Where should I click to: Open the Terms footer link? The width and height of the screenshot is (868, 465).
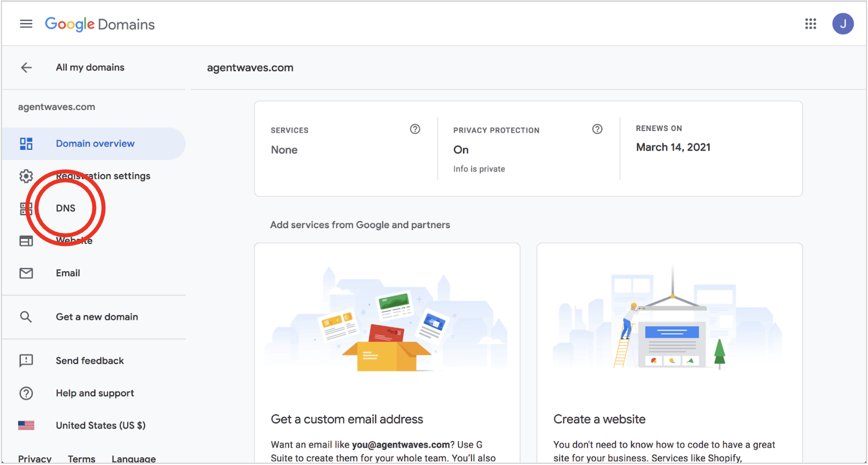tap(81, 459)
